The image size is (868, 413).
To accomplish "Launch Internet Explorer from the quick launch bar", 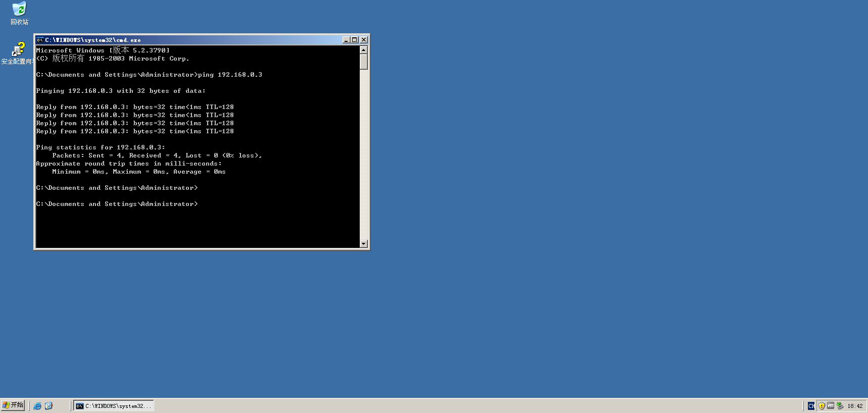I will click(x=37, y=406).
